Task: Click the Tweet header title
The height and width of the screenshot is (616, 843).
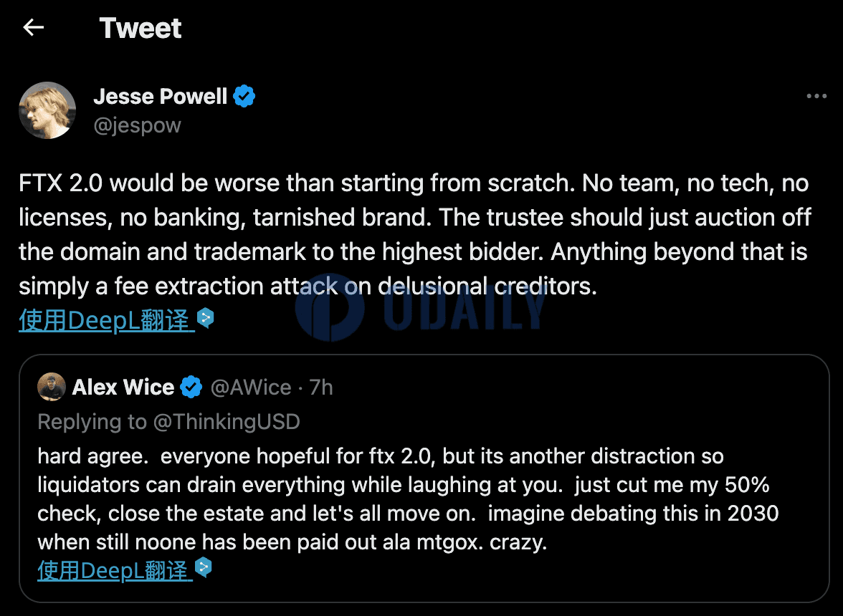Action: coord(140,28)
